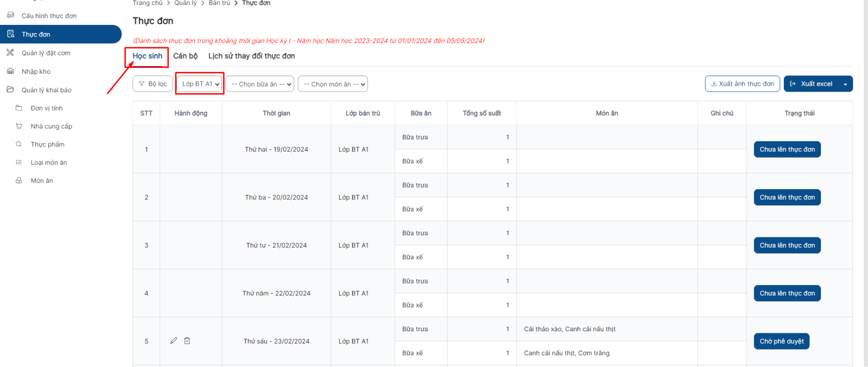Click the Chờ phê duyệt status button
Image resolution: width=868 pixels, height=367 pixels.
781,341
